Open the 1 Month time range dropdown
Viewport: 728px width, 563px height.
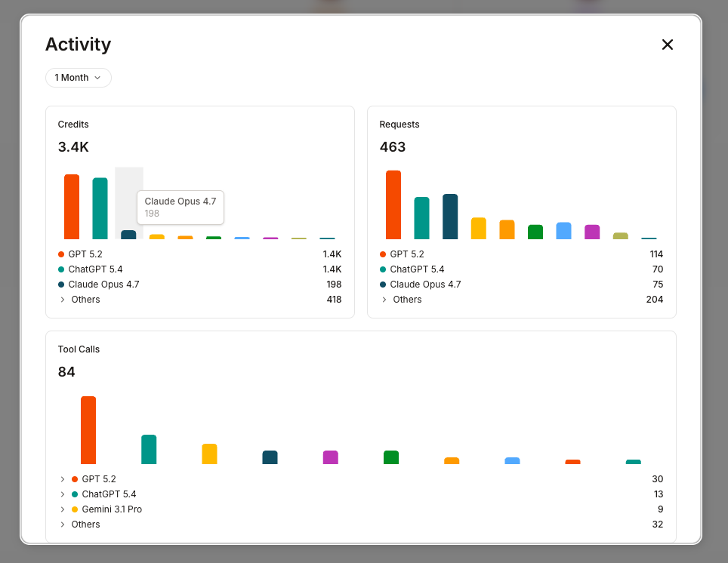coord(78,77)
